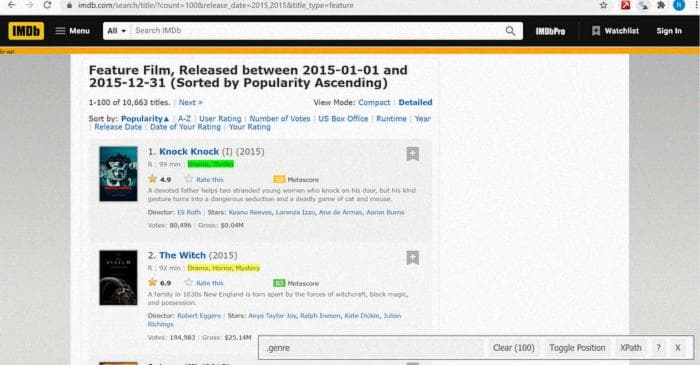Sort by Number of Votes
The height and width of the screenshot is (365, 700).
(279, 119)
